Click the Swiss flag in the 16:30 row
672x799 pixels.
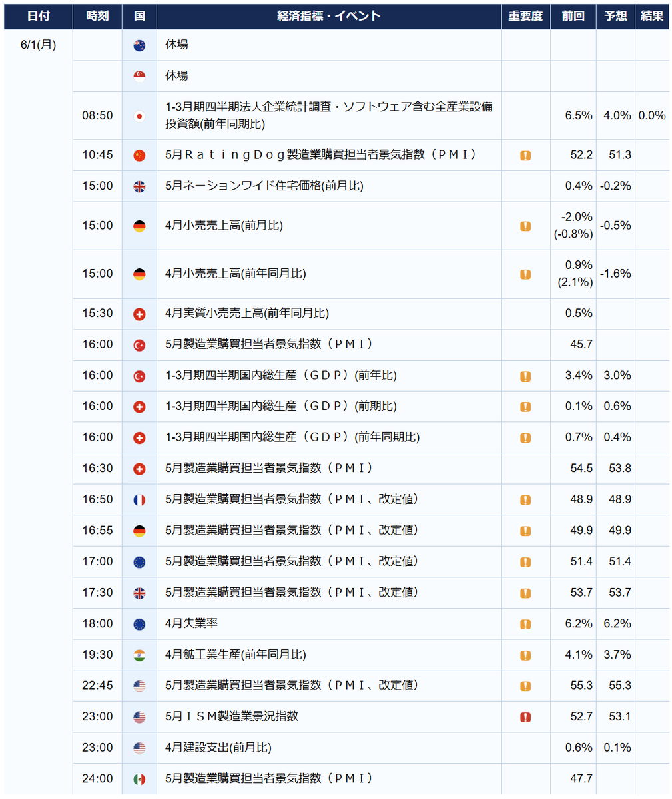coord(139,469)
